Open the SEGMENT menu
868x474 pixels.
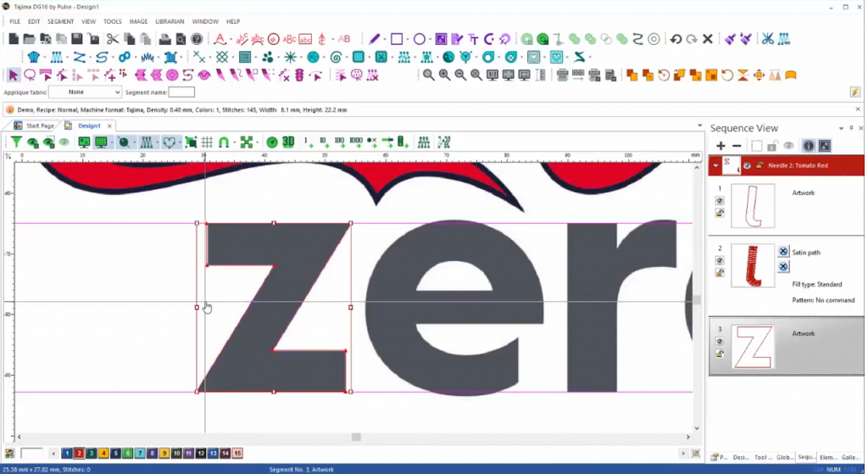60,21
